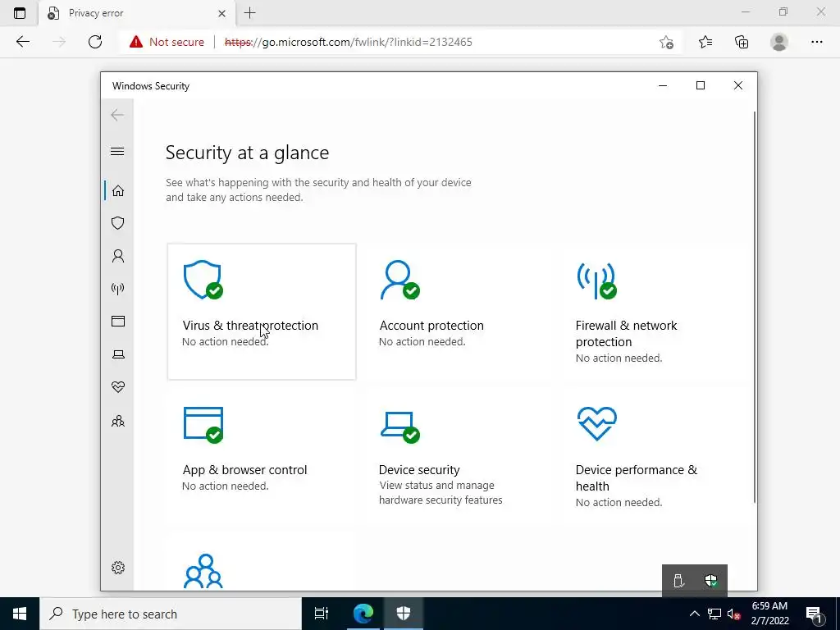Click the large App & browser window icon
840x630 pixels.
click(203, 426)
